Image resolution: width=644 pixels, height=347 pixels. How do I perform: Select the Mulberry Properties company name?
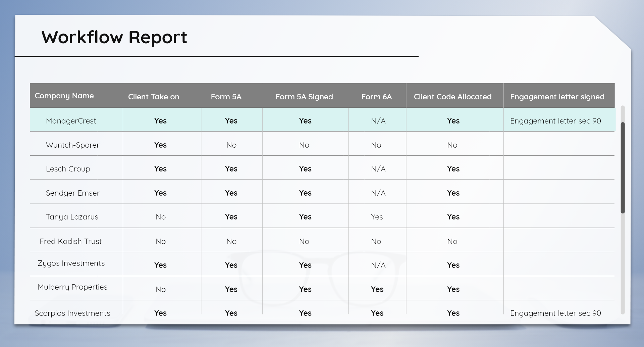coord(72,287)
